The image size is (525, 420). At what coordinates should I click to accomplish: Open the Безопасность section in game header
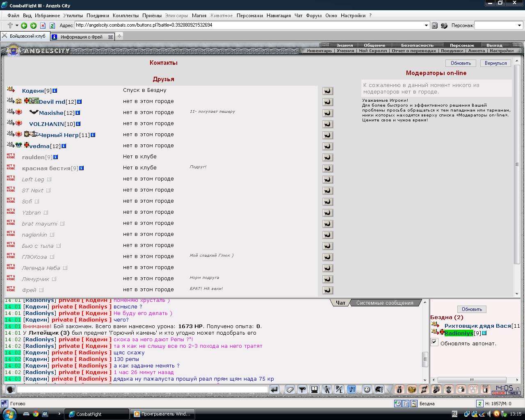tap(417, 46)
